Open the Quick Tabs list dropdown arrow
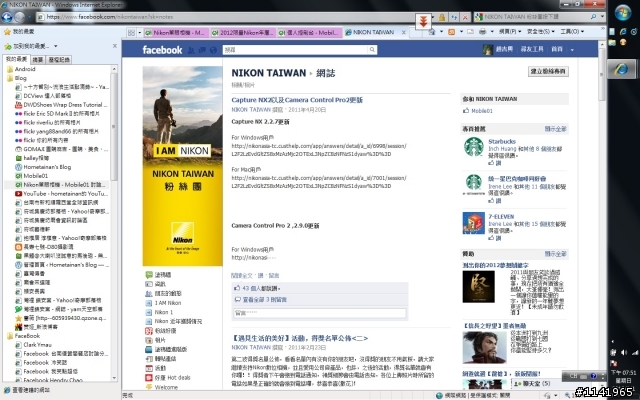 click(140, 33)
